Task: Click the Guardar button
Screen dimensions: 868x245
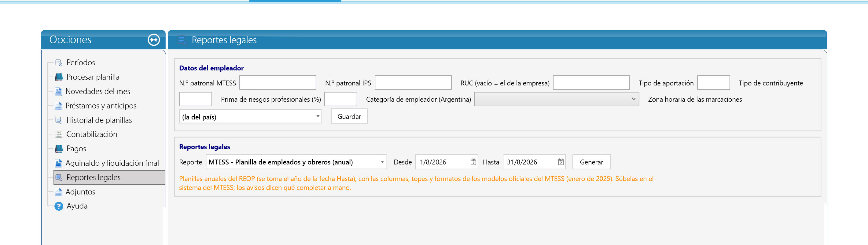Action: pos(349,116)
